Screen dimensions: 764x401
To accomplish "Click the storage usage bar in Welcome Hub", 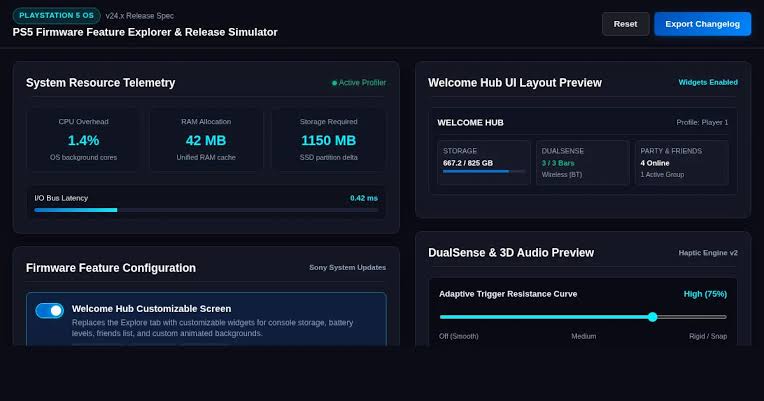I will (483, 172).
